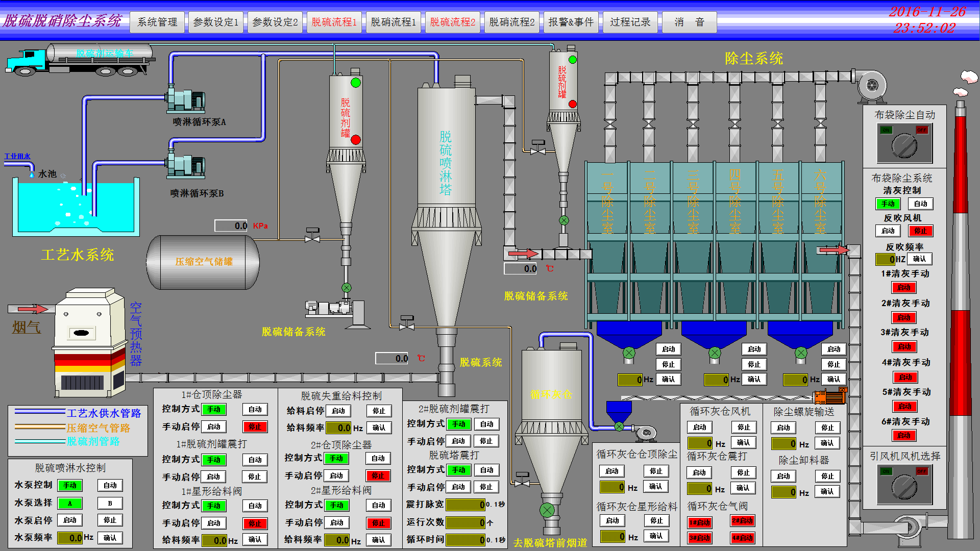Click 水泵启停 启动 button
980x551 pixels.
[70, 520]
